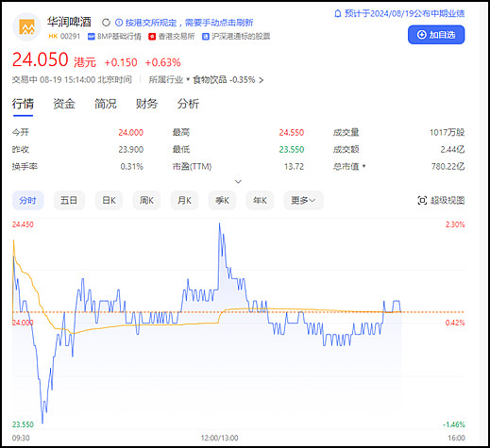Expand the 总市值 dropdown triangle

pyautogui.click(x=363, y=166)
